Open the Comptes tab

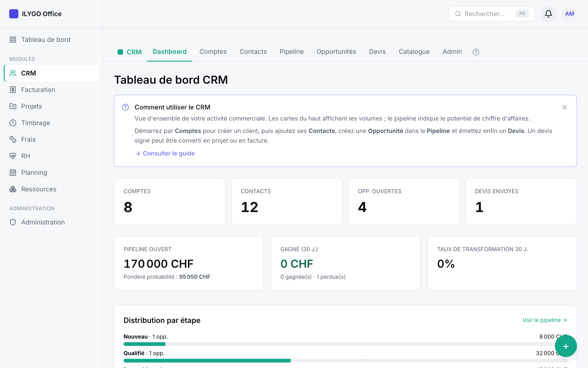pos(213,52)
